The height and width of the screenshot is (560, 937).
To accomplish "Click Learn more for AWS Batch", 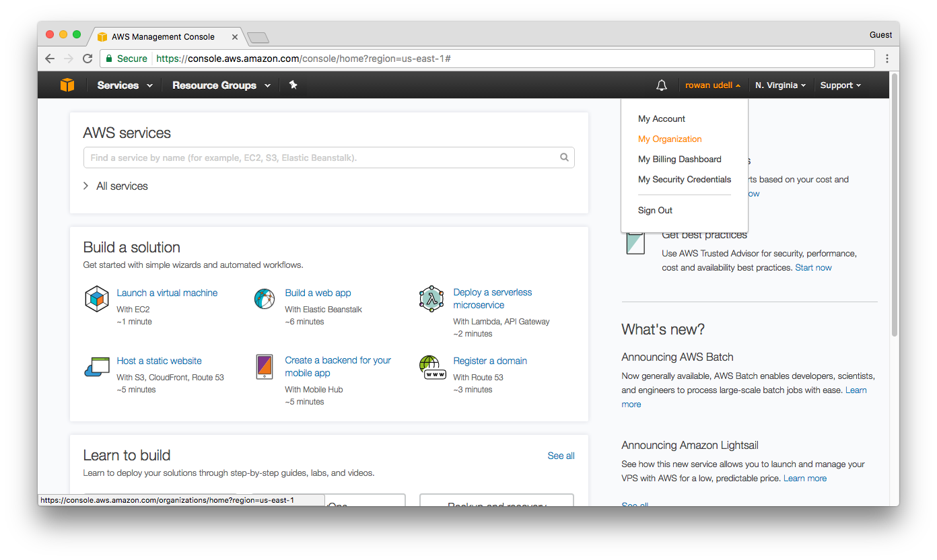I will click(x=856, y=390).
